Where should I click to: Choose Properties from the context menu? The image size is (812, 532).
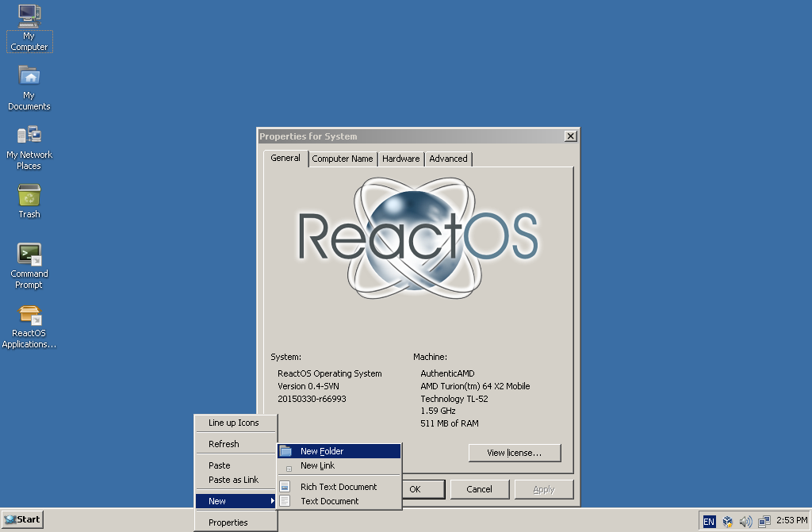(x=236, y=522)
